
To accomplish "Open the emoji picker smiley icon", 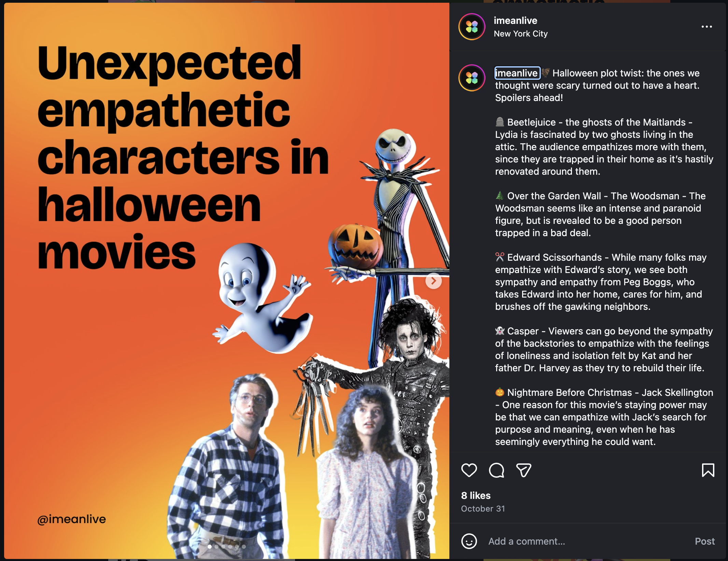I will pos(469,541).
